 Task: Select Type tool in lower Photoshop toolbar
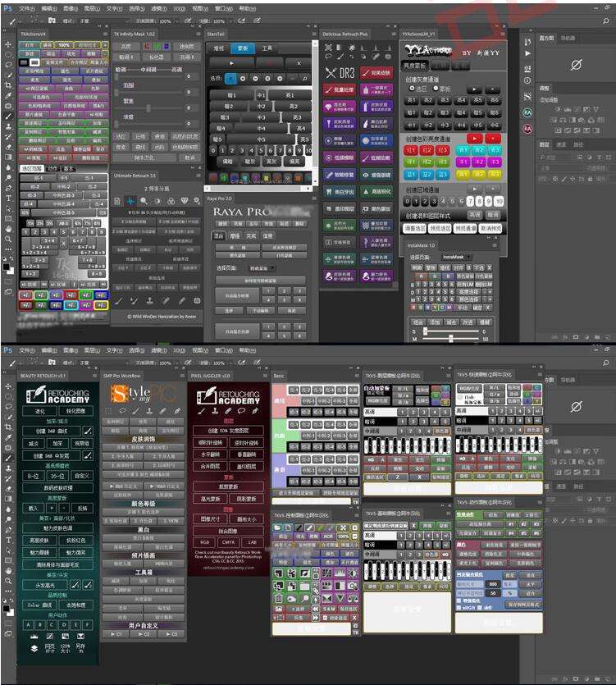(x=8, y=540)
